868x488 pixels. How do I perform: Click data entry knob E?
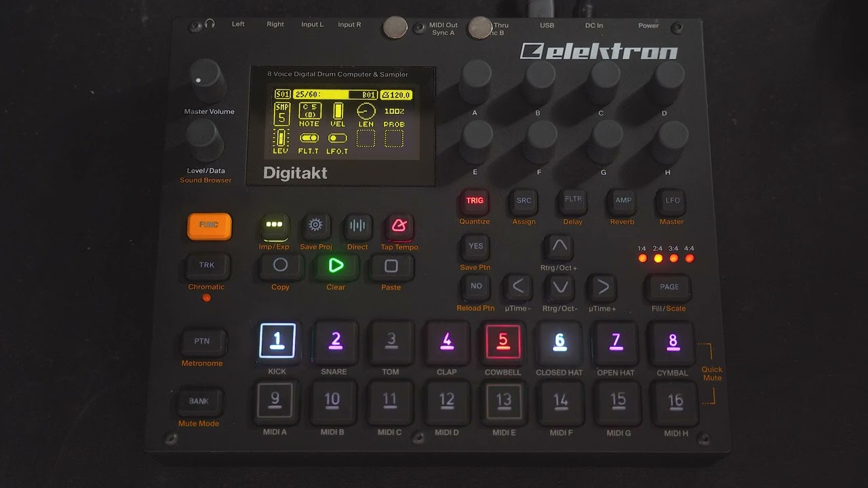[x=476, y=142]
